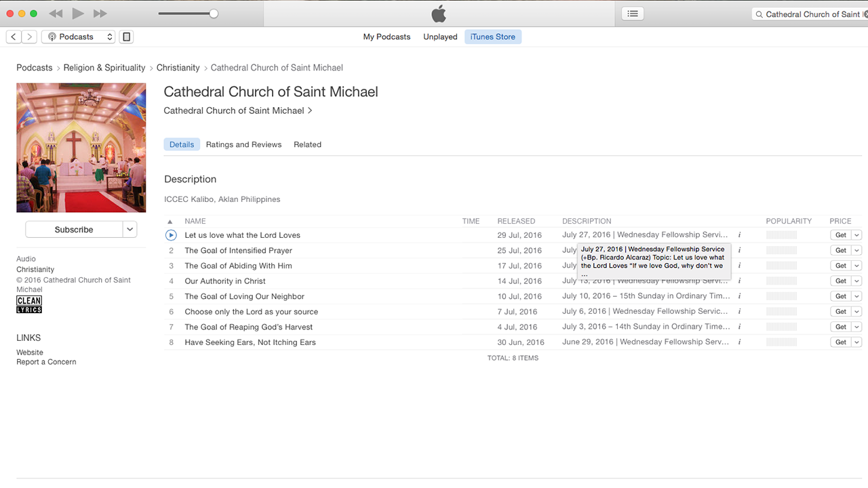Viewport: 868px width, 488px height.
Task: Switch to My Podcasts tab
Action: pyautogui.click(x=387, y=37)
